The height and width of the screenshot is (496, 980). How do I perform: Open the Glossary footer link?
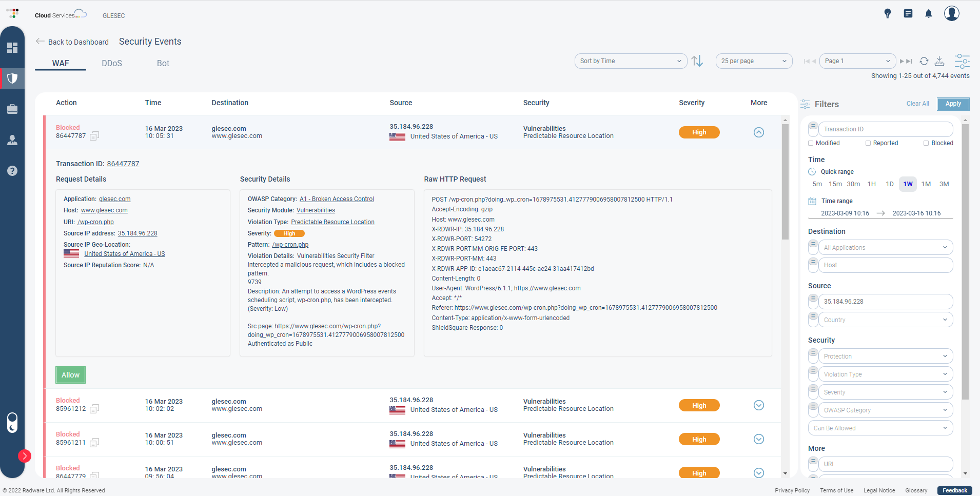point(916,490)
